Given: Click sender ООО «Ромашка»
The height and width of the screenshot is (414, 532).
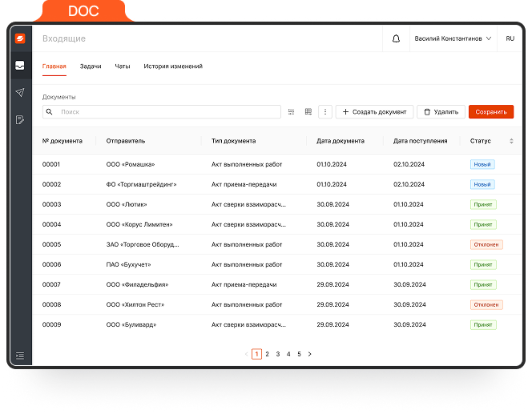Looking at the screenshot, I should pyautogui.click(x=131, y=164).
